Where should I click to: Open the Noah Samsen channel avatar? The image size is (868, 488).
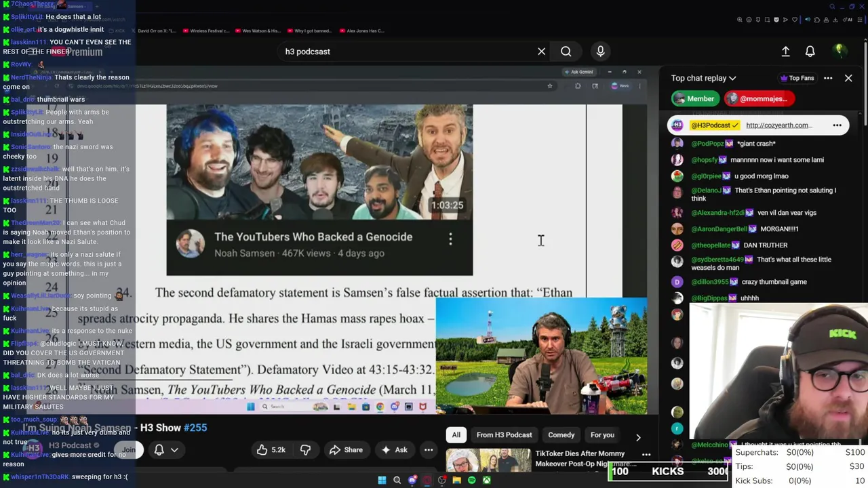point(191,244)
